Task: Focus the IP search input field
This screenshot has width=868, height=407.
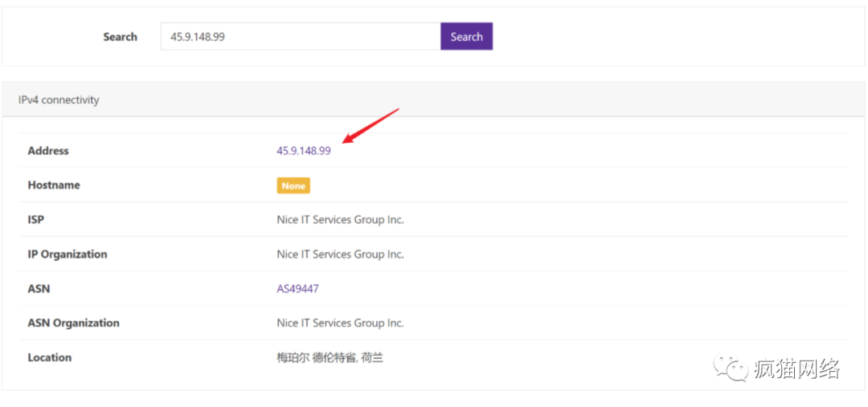Action: click(301, 36)
